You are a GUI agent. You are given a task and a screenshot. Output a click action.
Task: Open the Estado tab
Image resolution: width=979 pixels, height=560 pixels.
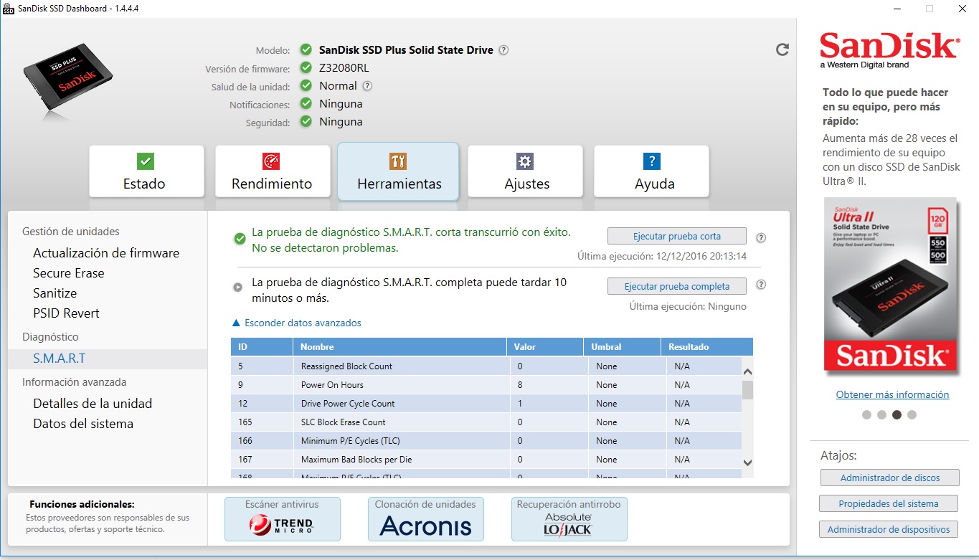pos(146,171)
